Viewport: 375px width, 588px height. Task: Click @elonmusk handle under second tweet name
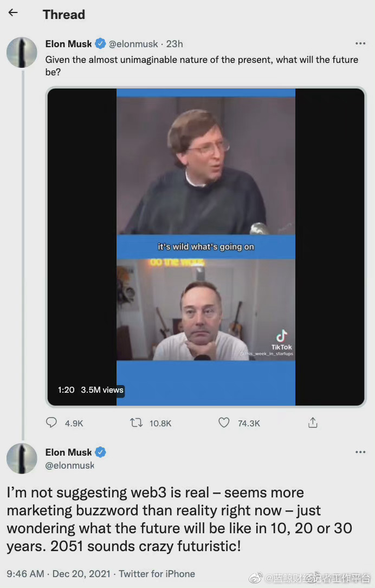[69, 465]
